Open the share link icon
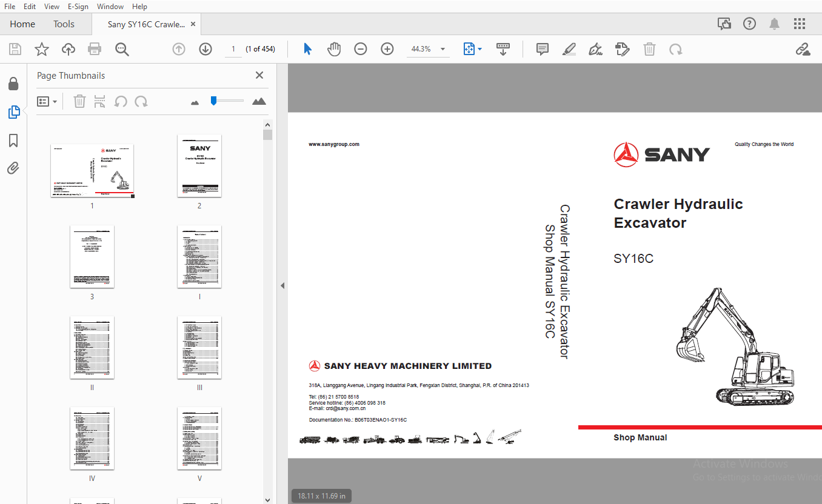This screenshot has width=822, height=504. [x=803, y=49]
